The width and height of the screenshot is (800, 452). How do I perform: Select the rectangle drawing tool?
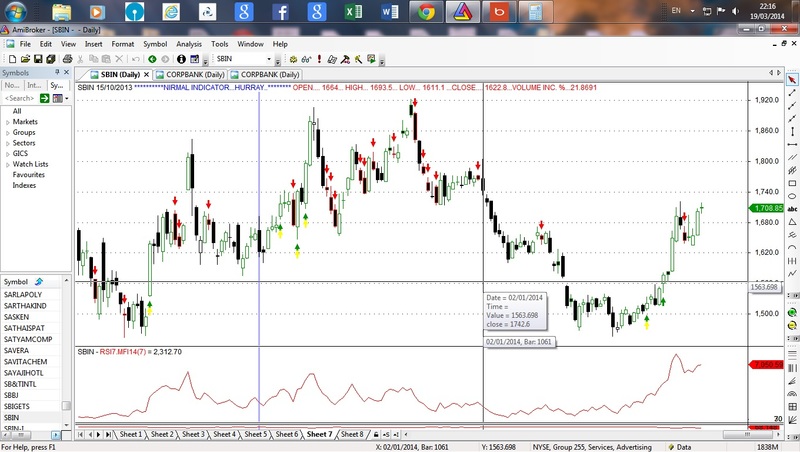[792, 183]
